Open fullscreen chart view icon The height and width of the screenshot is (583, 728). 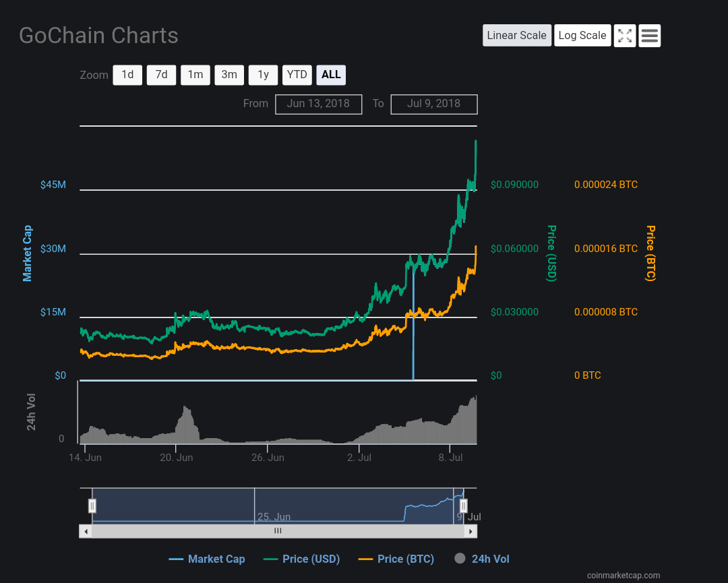pos(624,36)
